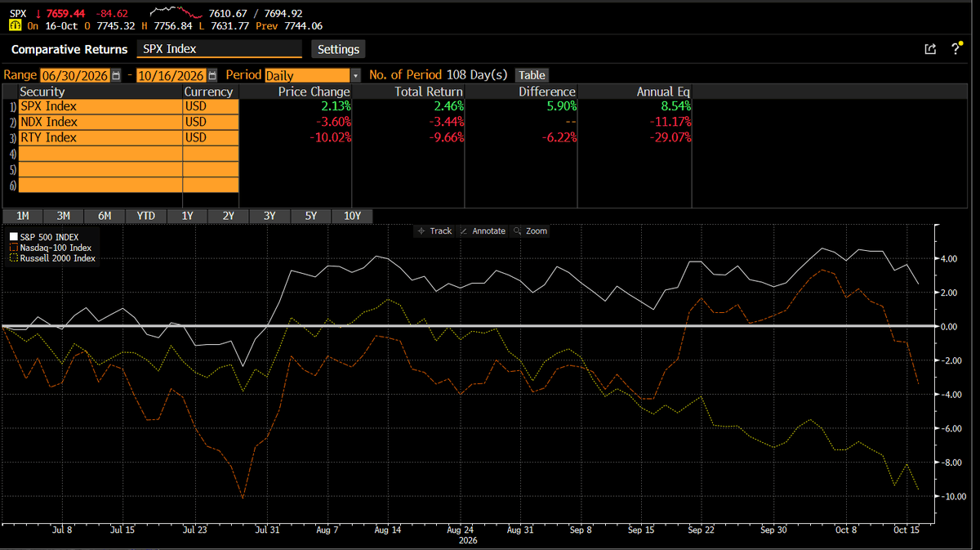
Task: Select the chart Zoom tool
Action: (x=531, y=231)
